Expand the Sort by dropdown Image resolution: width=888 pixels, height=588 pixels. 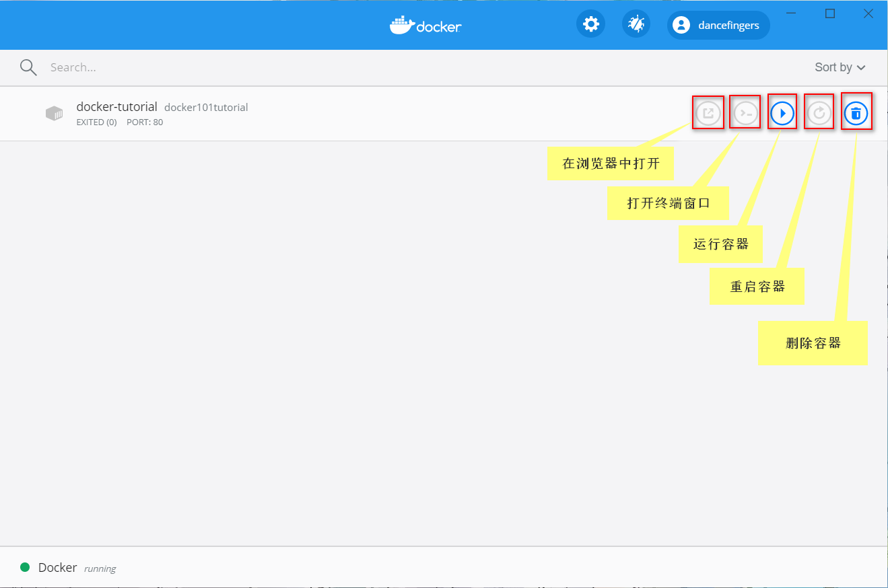pos(840,67)
